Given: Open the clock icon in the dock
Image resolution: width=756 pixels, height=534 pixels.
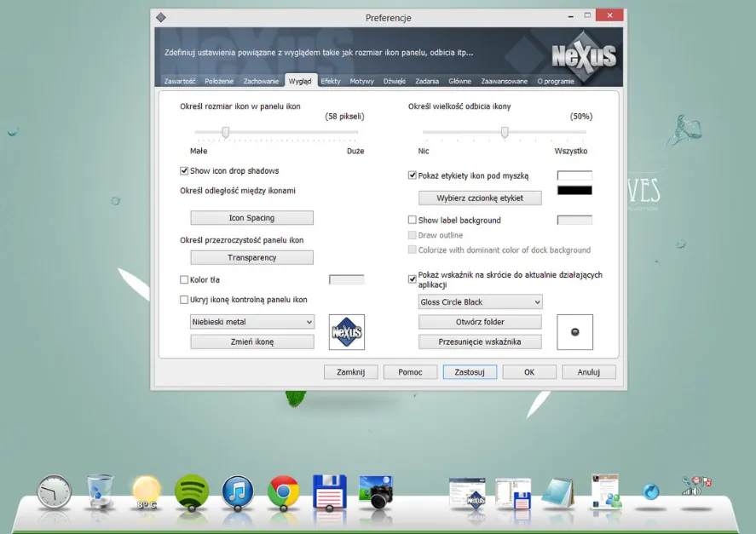Looking at the screenshot, I should [55, 491].
